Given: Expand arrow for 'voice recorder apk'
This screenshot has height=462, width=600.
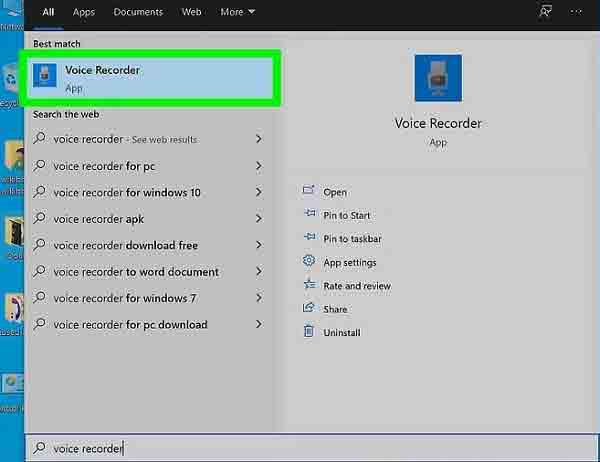Looking at the screenshot, I should [259, 219].
